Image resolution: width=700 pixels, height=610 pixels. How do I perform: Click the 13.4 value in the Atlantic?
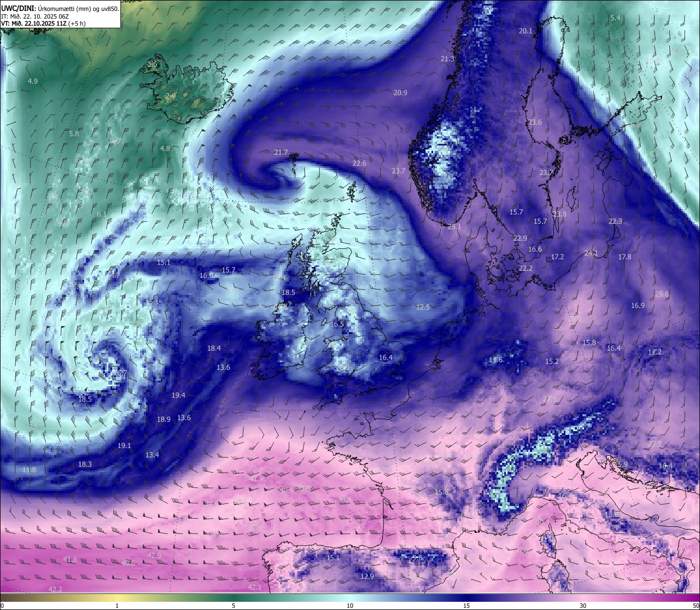point(152,455)
